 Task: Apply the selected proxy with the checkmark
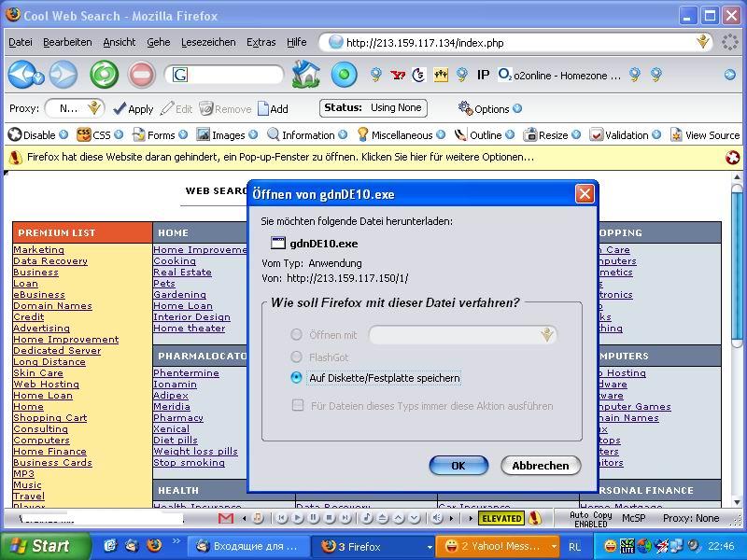tap(134, 109)
